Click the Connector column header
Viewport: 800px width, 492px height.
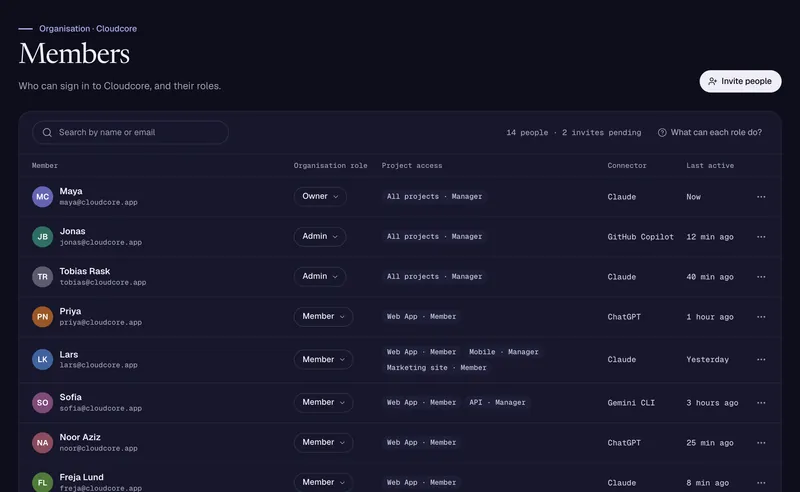coord(627,165)
